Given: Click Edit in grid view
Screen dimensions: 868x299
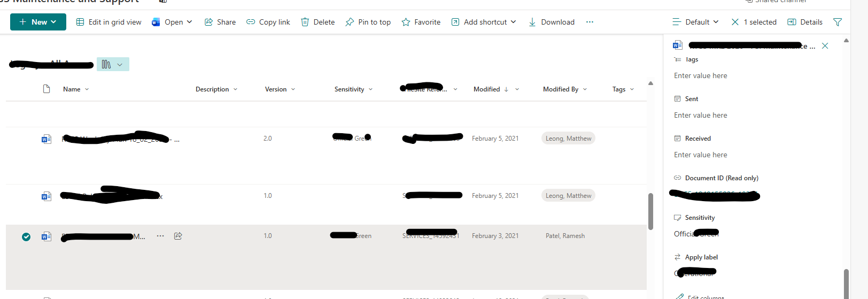Looking at the screenshot, I should point(108,22).
